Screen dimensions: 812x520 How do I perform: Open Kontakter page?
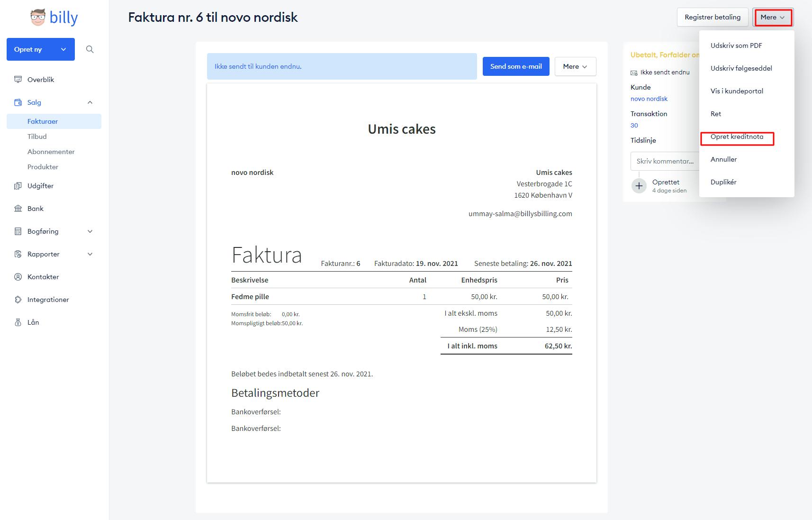click(43, 277)
